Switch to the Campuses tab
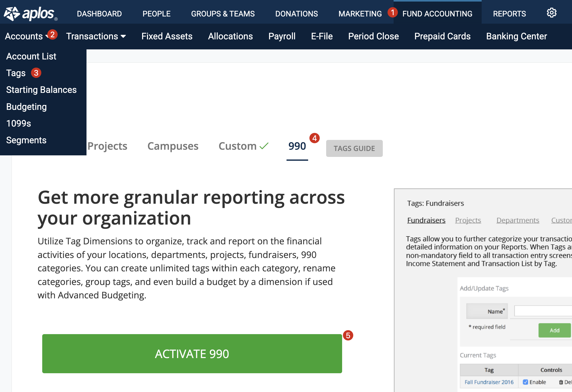Viewport: 572px width, 392px height. [173, 146]
